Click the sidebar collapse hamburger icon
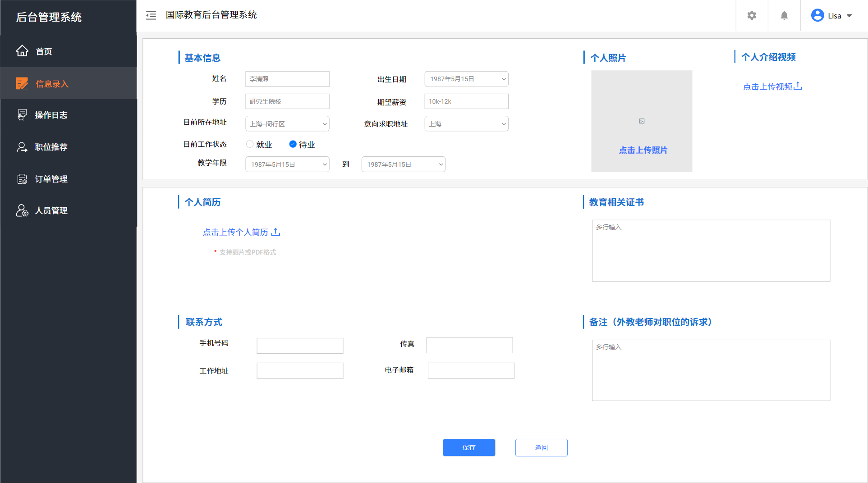 151,15
